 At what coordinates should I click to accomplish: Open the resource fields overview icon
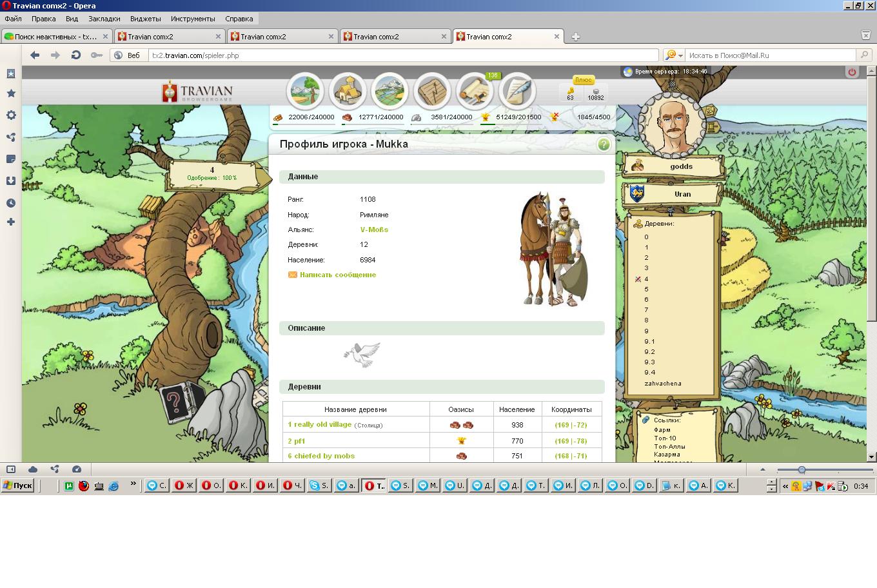coord(305,92)
